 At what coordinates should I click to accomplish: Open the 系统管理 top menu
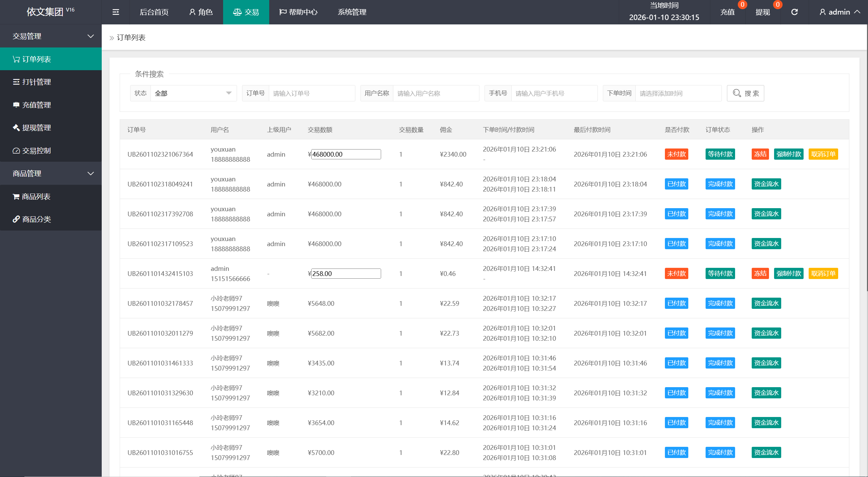click(352, 12)
